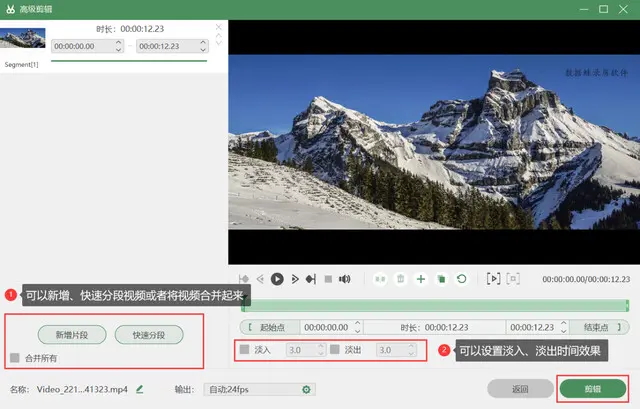640x409 pixels.
Task: Mute the preview audio
Action: (x=344, y=279)
